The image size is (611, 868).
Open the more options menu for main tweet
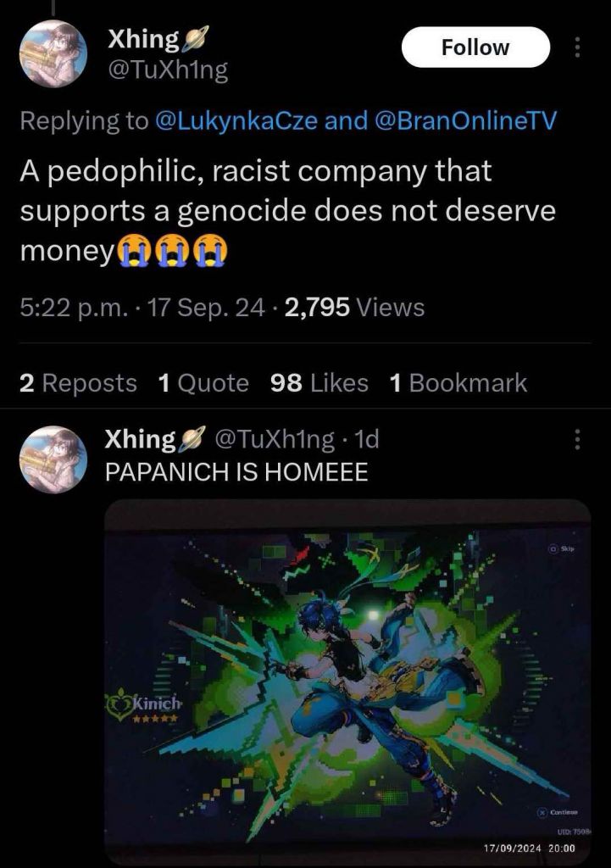click(577, 47)
